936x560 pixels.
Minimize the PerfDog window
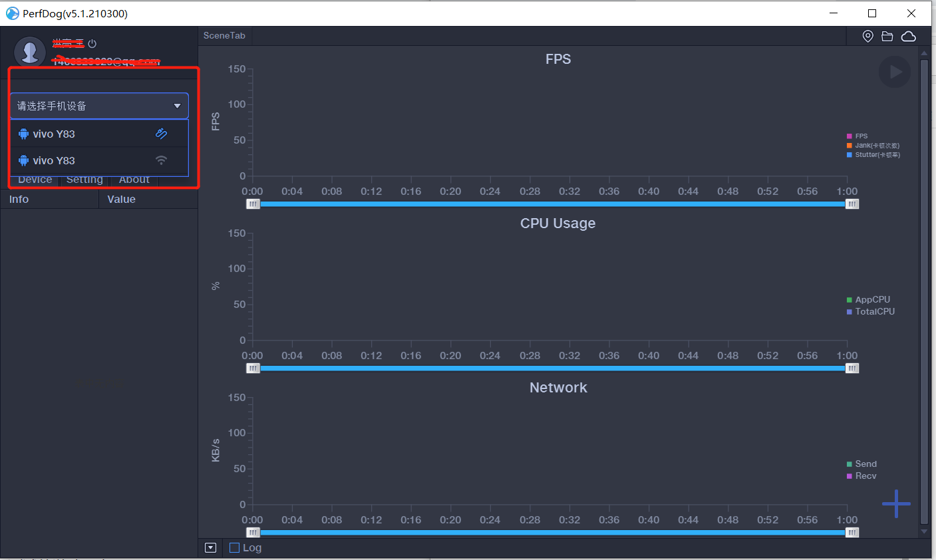(834, 13)
